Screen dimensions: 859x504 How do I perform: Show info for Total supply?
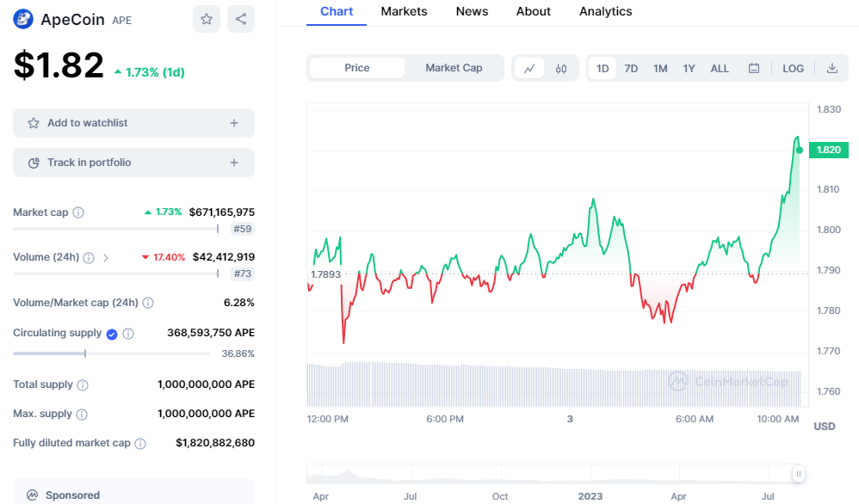tap(83, 385)
